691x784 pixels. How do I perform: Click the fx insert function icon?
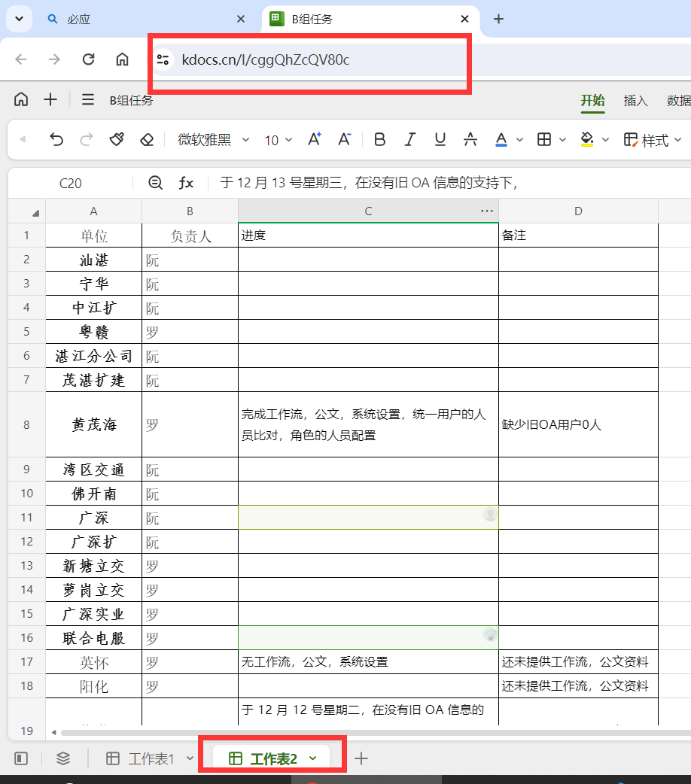click(x=186, y=183)
